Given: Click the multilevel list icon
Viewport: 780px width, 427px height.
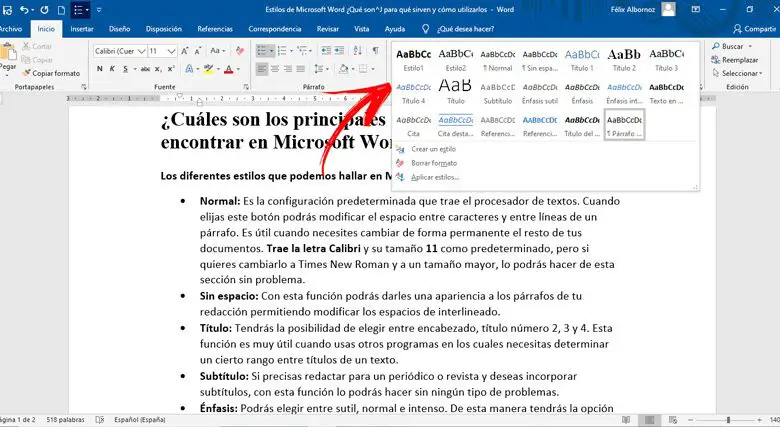Looking at the screenshot, I should 301,51.
